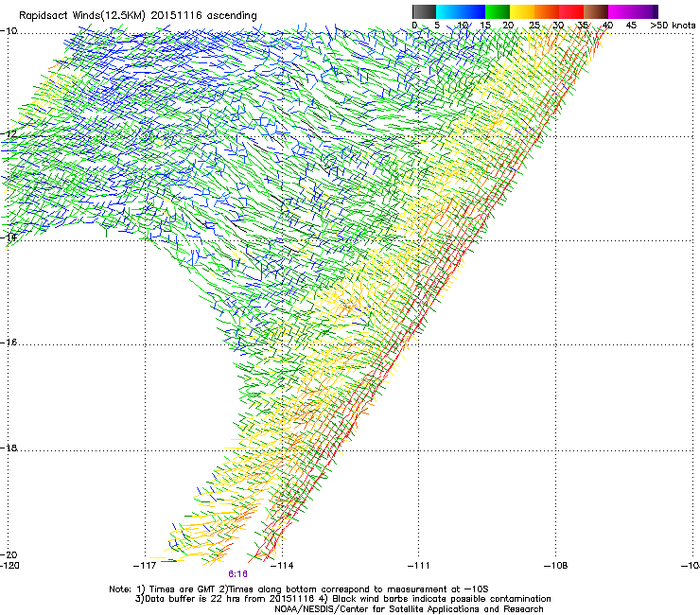The image size is (700, 615).
Task: Click the -16 latitude axis label
Action: tap(9, 343)
